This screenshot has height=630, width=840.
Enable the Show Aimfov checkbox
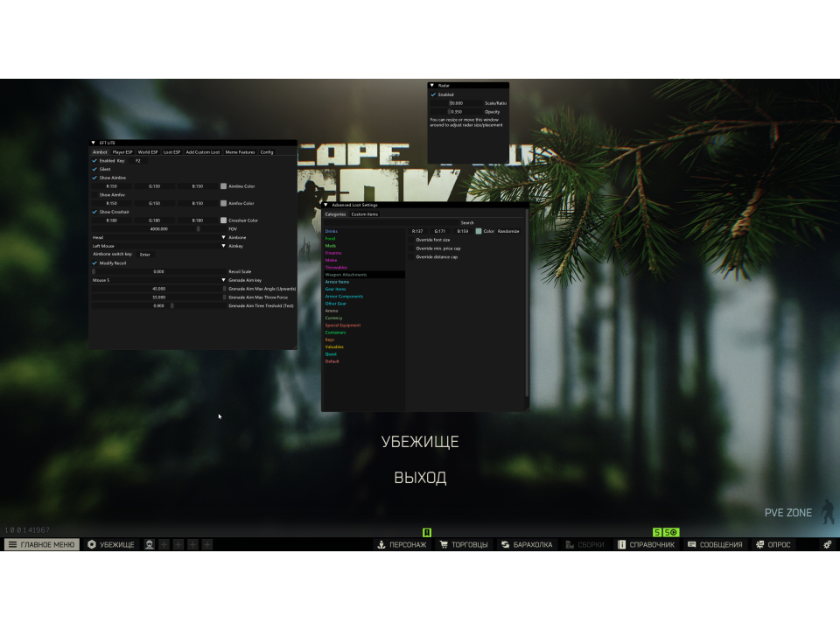[x=94, y=195]
